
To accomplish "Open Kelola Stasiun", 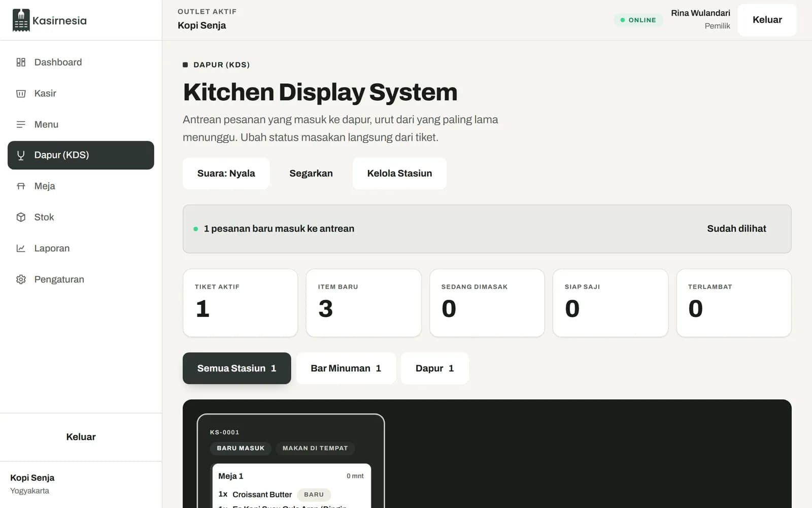I will (399, 173).
